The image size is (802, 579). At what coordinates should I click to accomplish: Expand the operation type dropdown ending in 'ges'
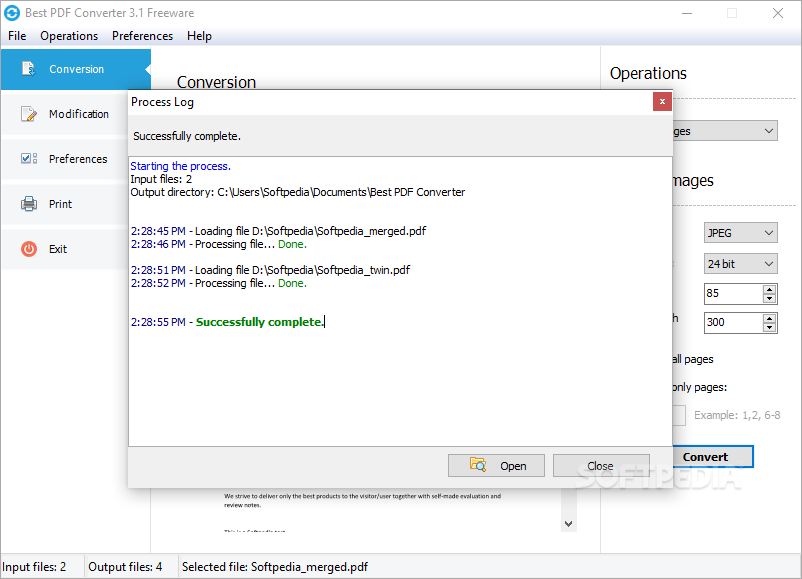click(x=769, y=131)
